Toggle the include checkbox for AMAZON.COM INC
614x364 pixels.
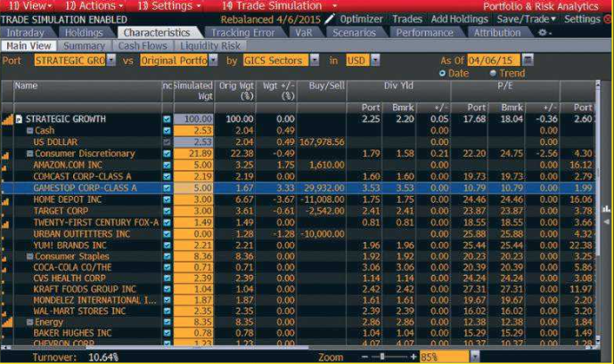point(168,165)
